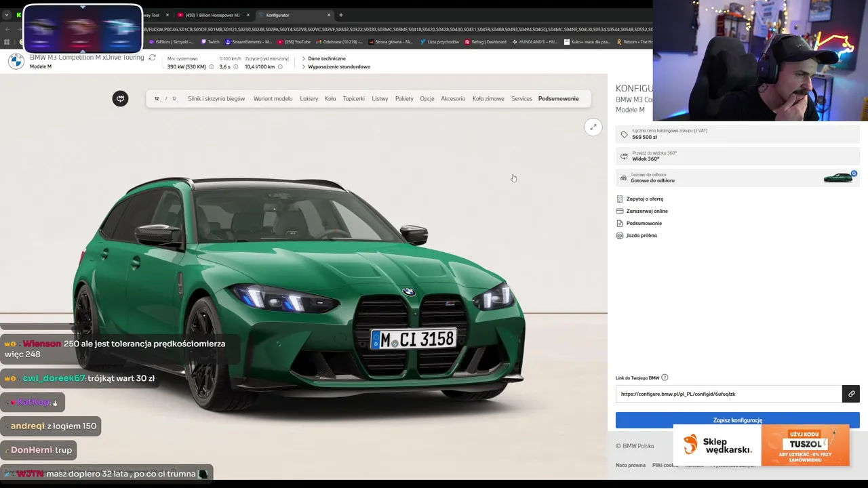Go to the Services step

521,99
